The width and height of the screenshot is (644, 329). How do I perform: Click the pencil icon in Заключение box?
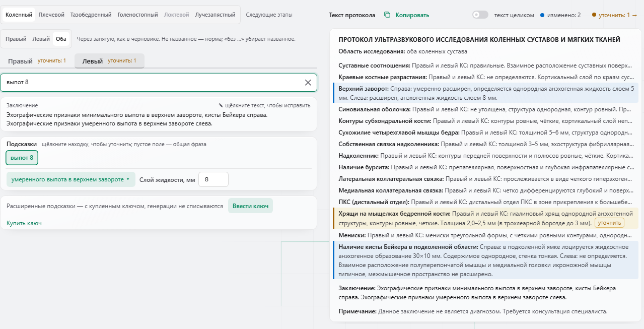221,105
